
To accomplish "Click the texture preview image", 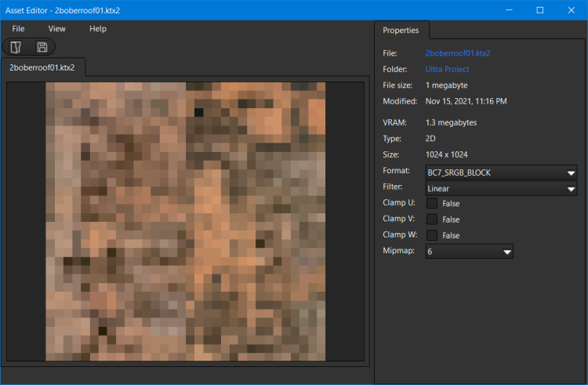I will pos(186,222).
